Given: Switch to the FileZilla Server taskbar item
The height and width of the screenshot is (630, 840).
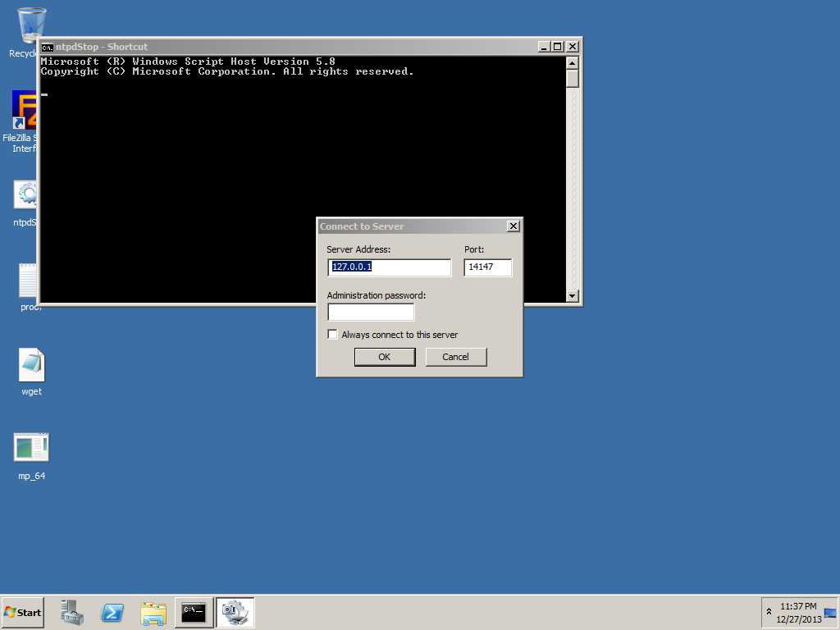Looking at the screenshot, I should click(235, 612).
